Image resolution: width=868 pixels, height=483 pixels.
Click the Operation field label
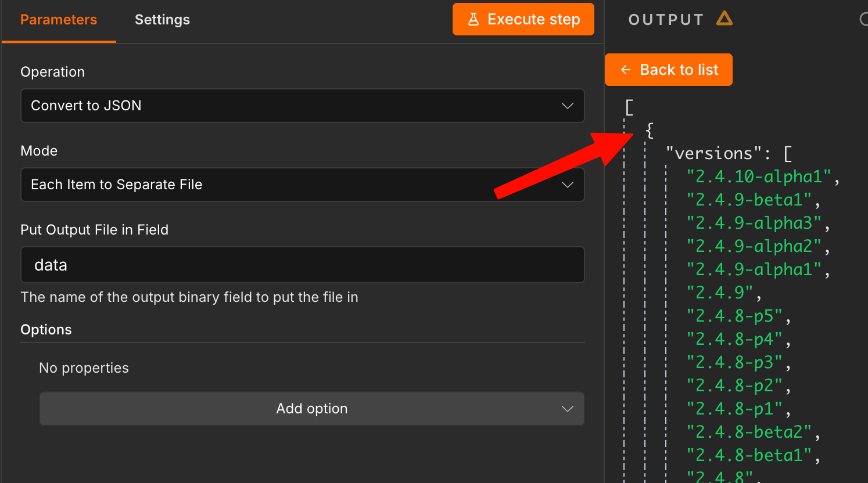[52, 72]
